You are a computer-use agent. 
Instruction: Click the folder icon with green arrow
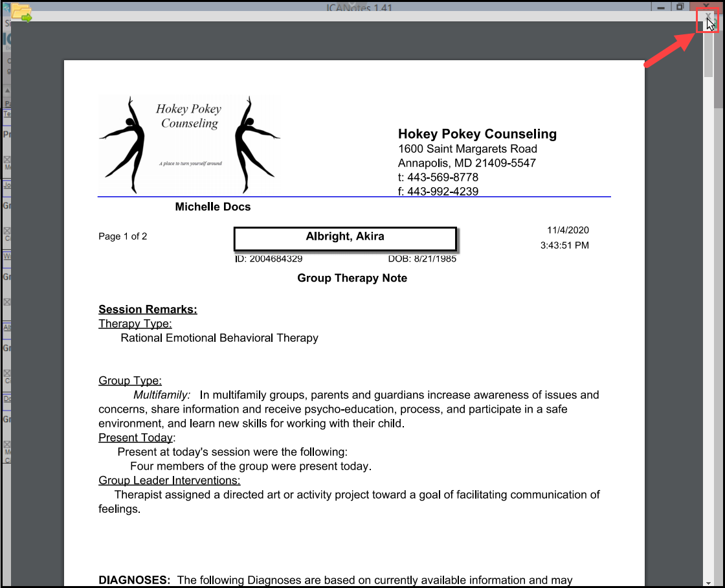point(21,12)
